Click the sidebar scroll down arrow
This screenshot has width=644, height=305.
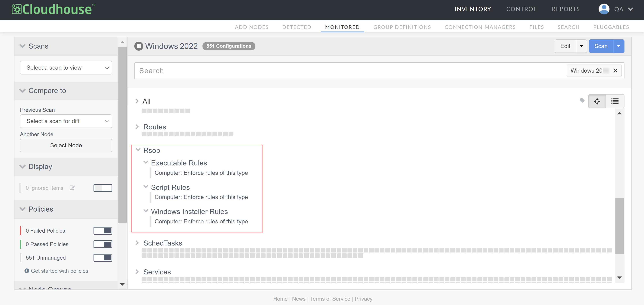tap(122, 284)
